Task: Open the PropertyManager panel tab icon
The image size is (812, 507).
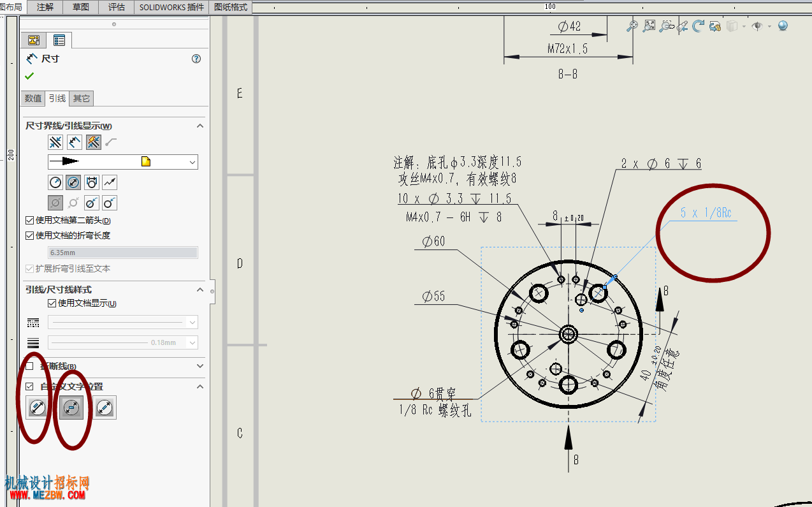Action: [59, 40]
